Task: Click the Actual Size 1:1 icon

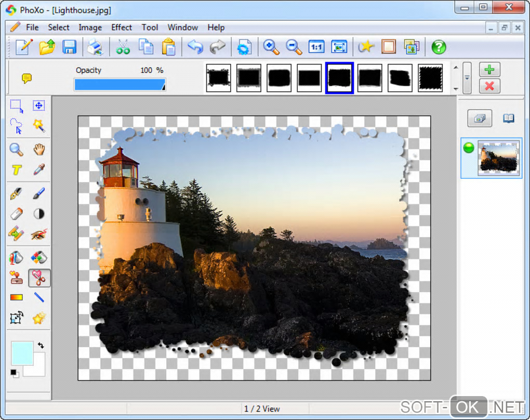Action: (x=316, y=47)
